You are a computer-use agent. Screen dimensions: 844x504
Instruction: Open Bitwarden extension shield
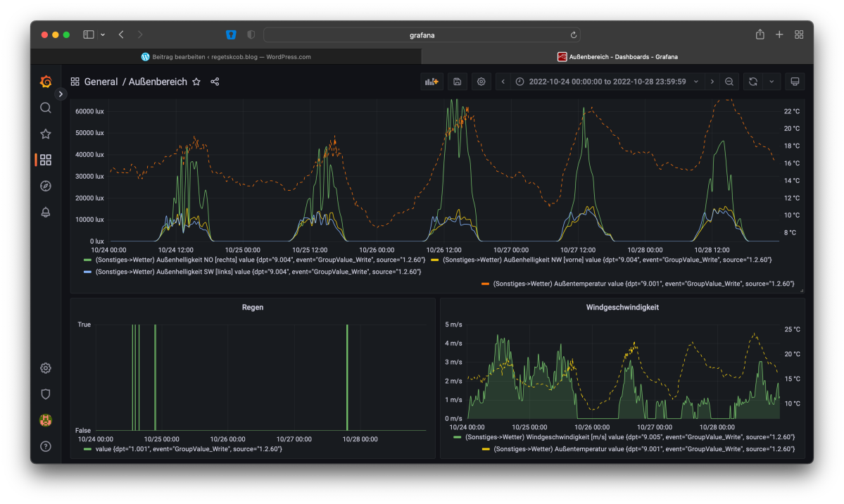(x=231, y=34)
